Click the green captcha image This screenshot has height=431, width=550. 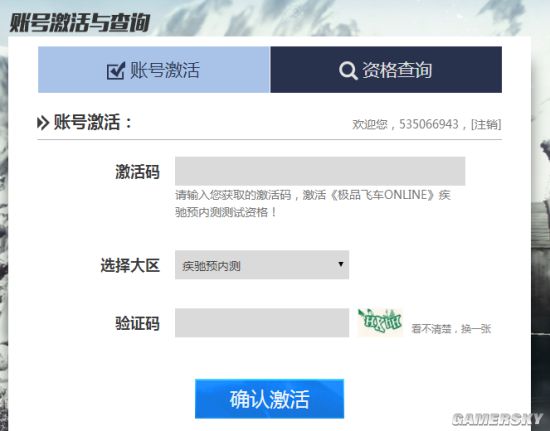[x=380, y=322]
